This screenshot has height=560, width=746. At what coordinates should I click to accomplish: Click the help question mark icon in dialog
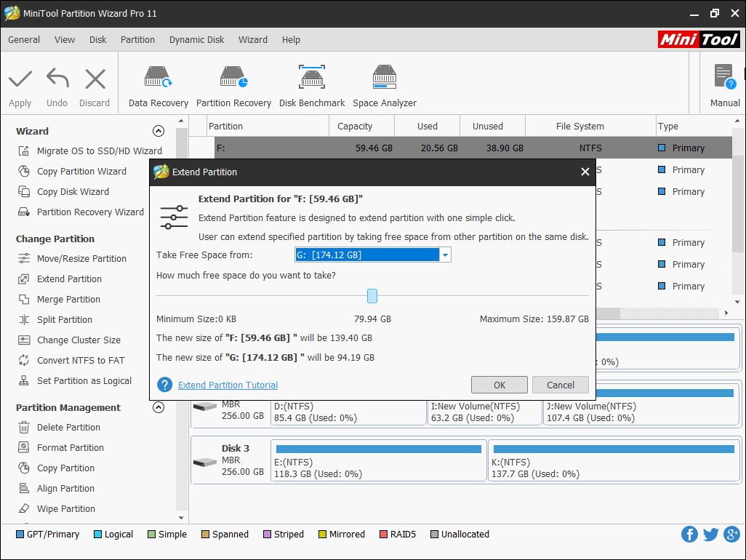click(x=164, y=385)
